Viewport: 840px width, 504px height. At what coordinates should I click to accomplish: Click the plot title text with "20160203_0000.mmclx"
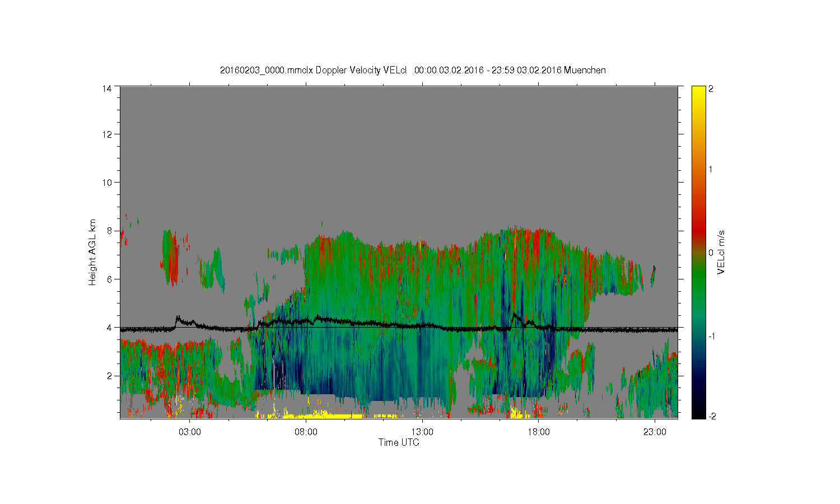click(413, 71)
